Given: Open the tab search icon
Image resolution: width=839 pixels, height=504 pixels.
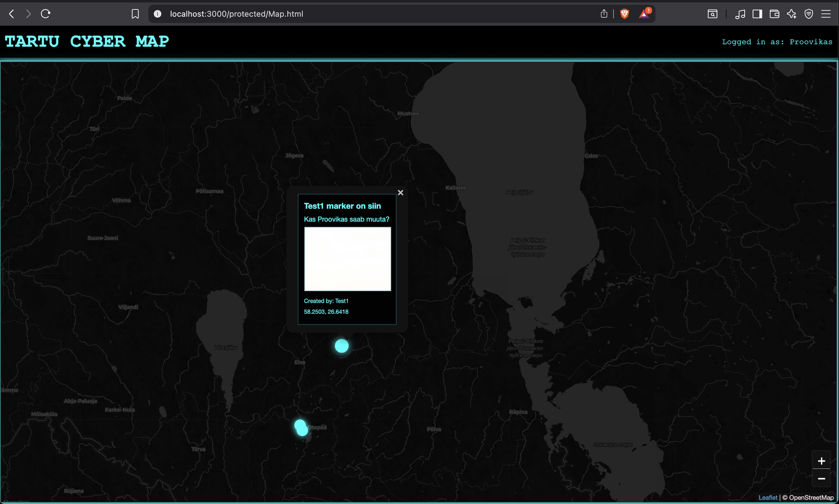Looking at the screenshot, I should 713,14.
